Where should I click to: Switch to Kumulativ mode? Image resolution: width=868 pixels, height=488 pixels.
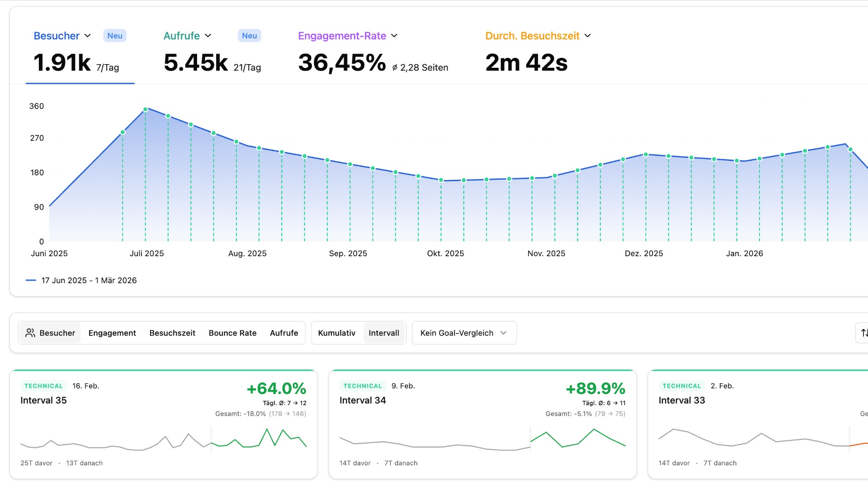[336, 333]
